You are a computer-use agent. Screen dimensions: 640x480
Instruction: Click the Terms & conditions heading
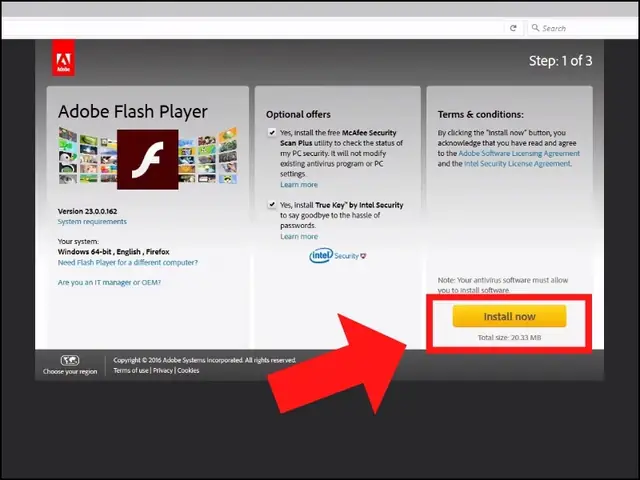pos(480,115)
